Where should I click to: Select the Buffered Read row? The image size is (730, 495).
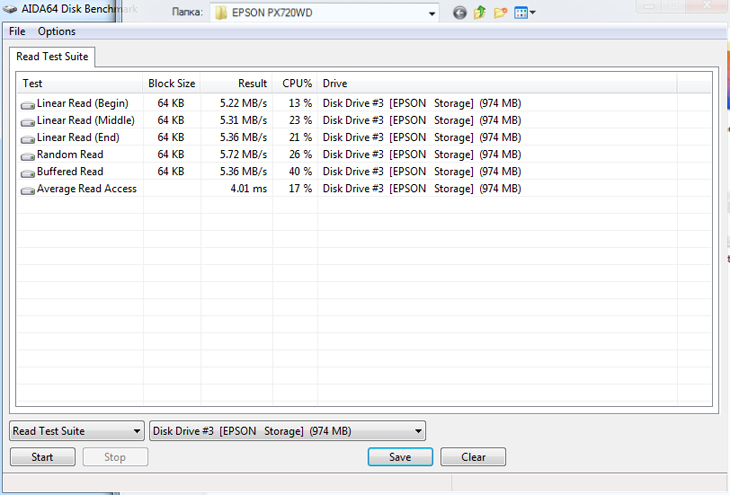364,171
